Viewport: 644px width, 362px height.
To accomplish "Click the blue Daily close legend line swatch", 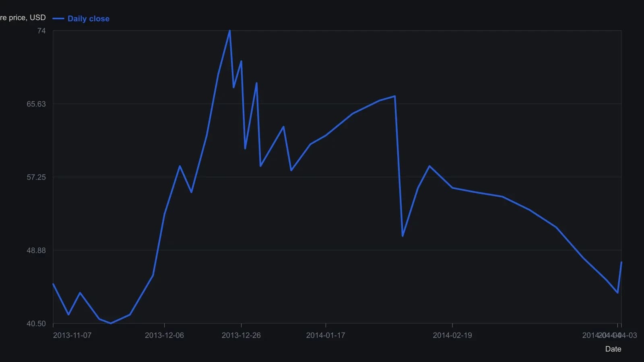I will click(58, 19).
